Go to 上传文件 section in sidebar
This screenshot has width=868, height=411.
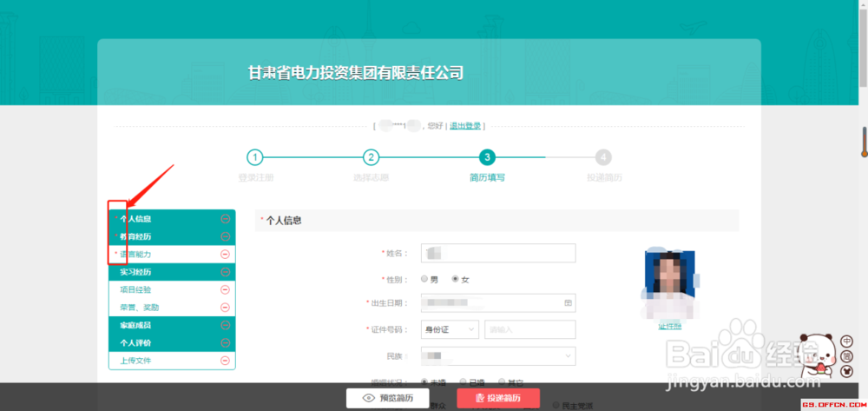[135, 361]
